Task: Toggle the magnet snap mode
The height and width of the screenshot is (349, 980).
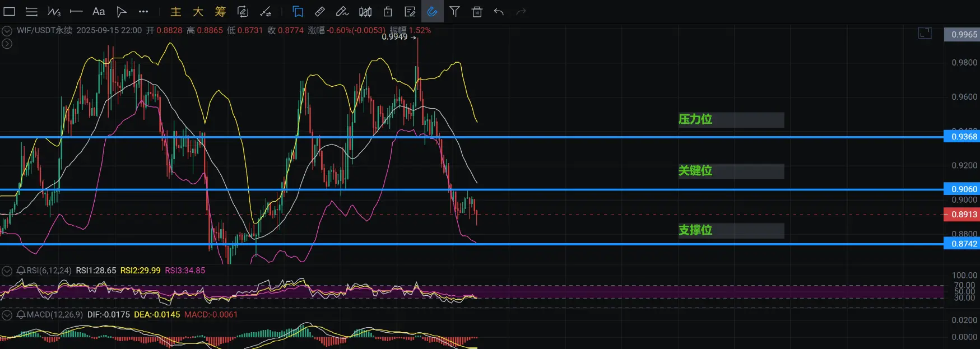Action: 432,11
